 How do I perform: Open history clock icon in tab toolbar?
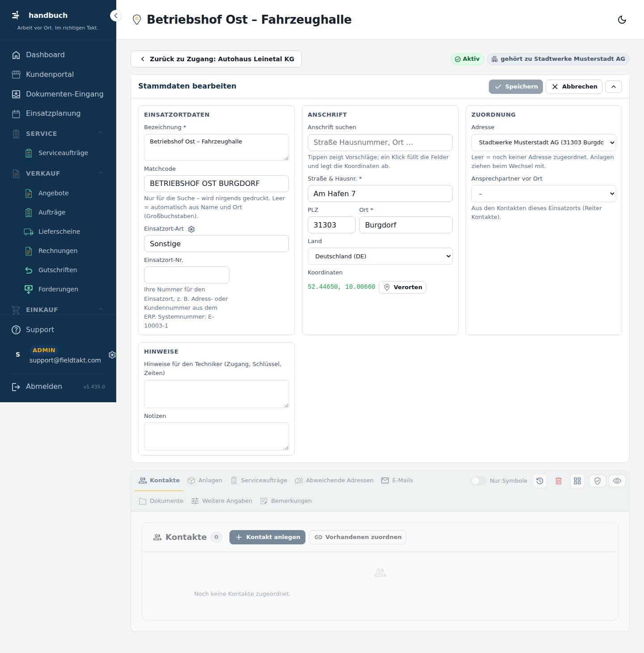click(540, 481)
